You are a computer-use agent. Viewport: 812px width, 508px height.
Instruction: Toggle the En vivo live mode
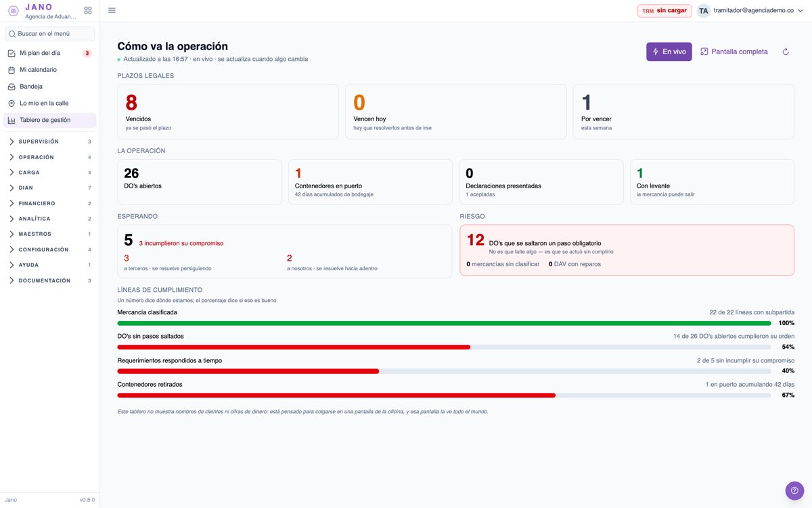(669, 51)
